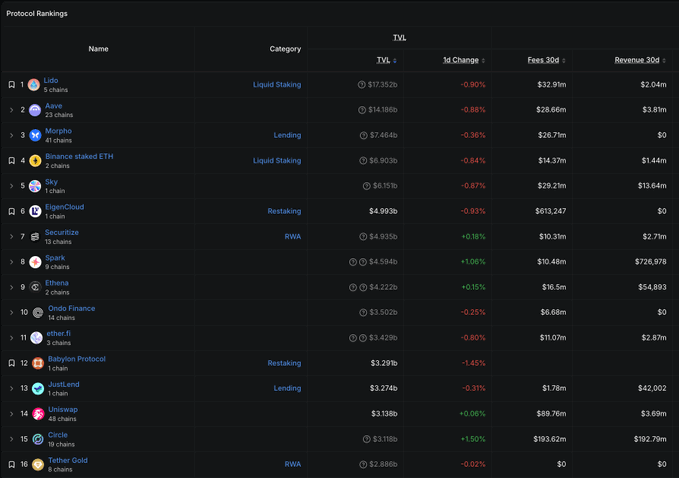This screenshot has width=679, height=478.
Task: Click Sky TVL help question icon
Action: (x=366, y=186)
